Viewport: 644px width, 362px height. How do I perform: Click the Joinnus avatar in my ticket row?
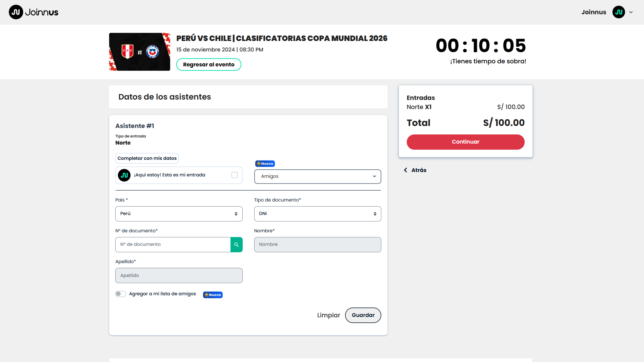point(124,175)
